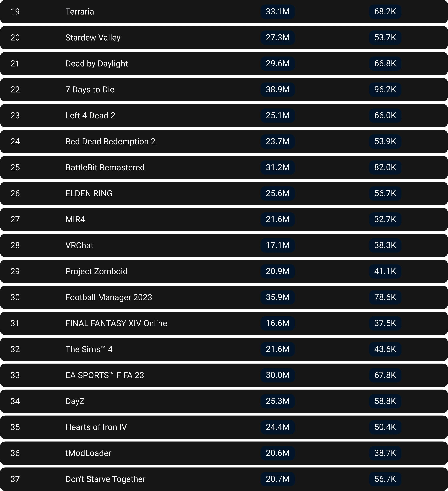Select the 17.1M value in VRChat row
Viewport: 448px width, 491px height.
pyautogui.click(x=277, y=245)
